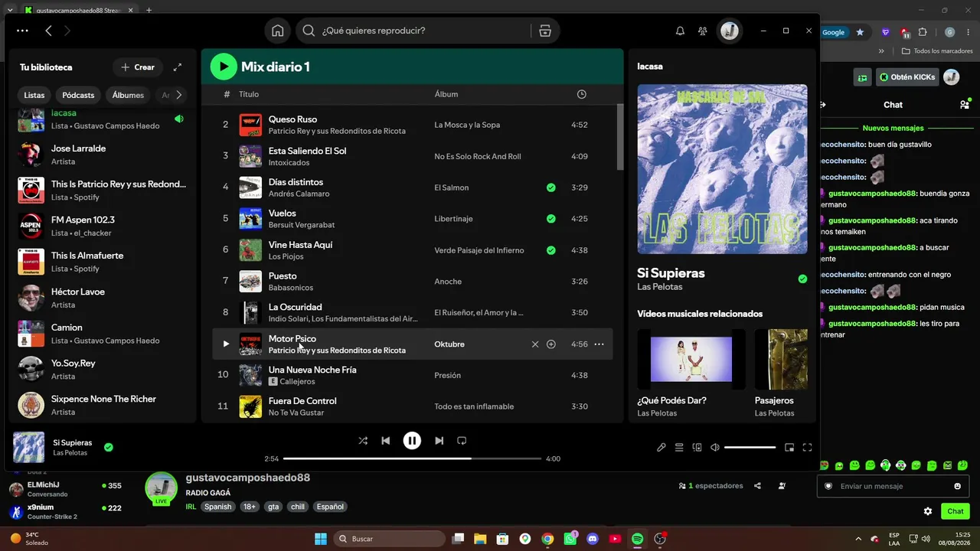Open Jose Larralde in the library
The width and height of the screenshot is (980, 551).
pos(103,155)
